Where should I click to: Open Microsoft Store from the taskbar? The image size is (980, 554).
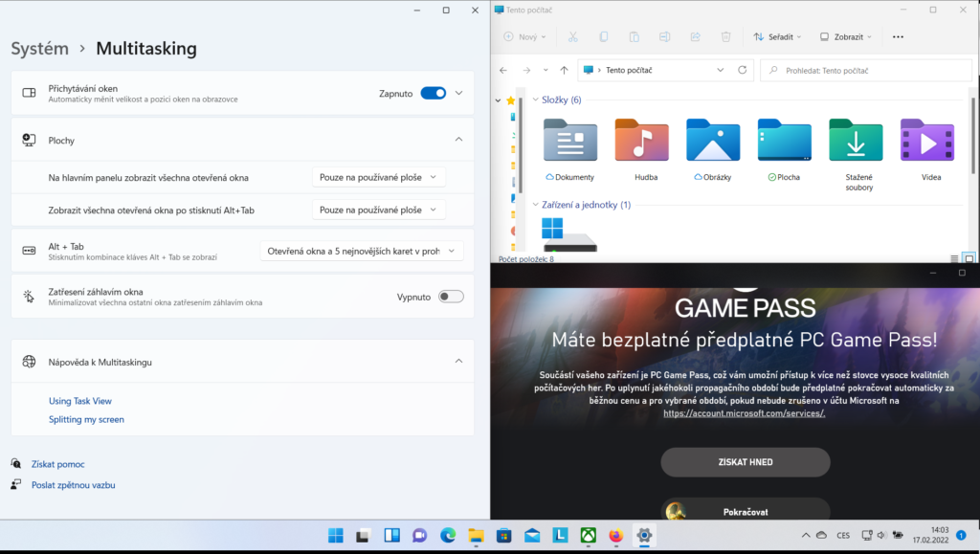503,535
